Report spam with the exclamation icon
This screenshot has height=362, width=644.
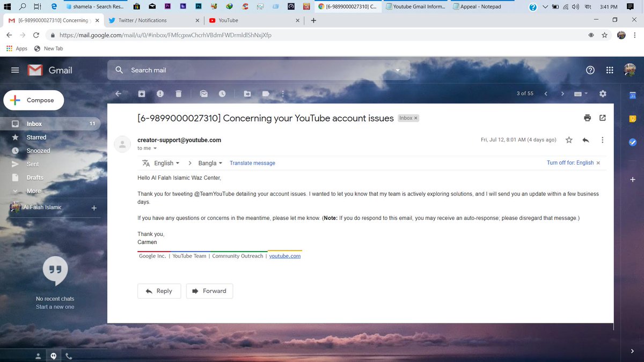160,93
